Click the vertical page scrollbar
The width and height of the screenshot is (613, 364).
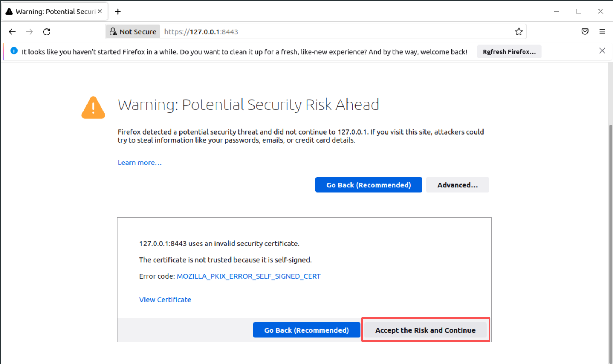point(610,244)
